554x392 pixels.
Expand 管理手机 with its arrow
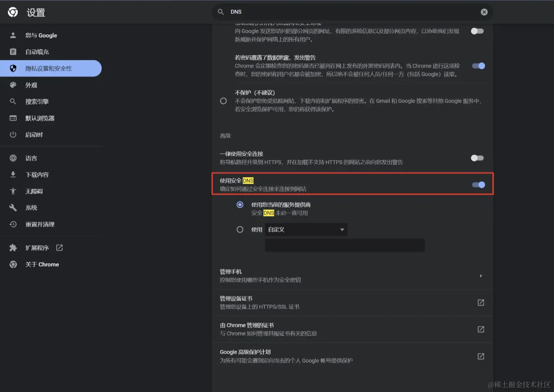(x=481, y=276)
